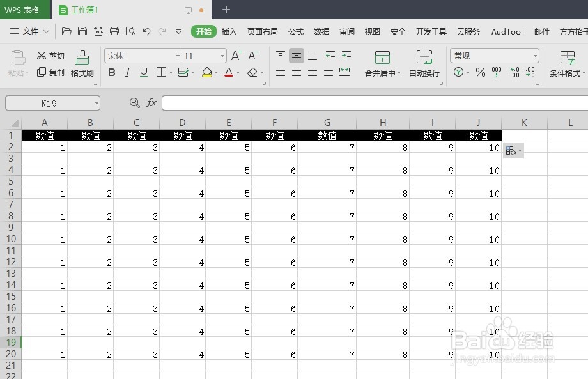Export to PDF icon
Viewport: 588px width, 379px height.
[98, 31]
